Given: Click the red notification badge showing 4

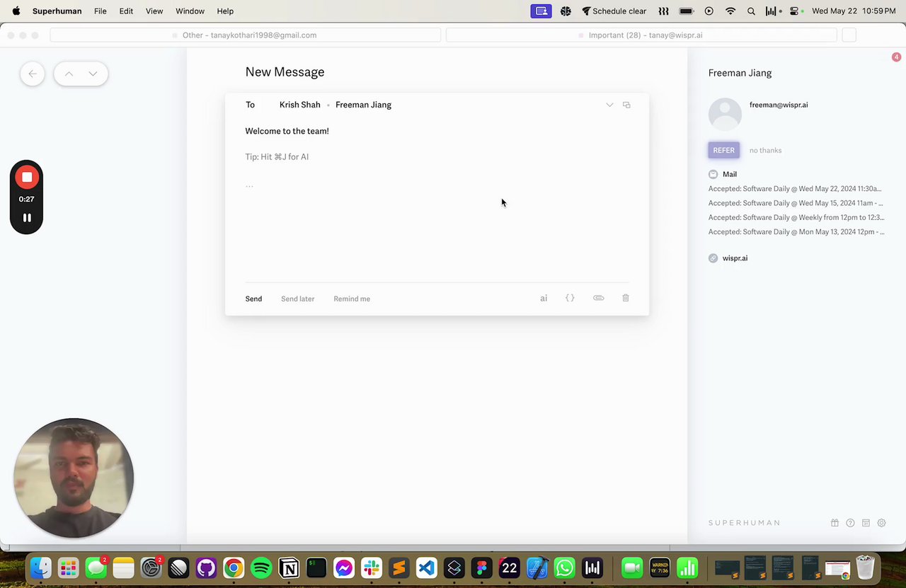Looking at the screenshot, I should pyautogui.click(x=896, y=57).
